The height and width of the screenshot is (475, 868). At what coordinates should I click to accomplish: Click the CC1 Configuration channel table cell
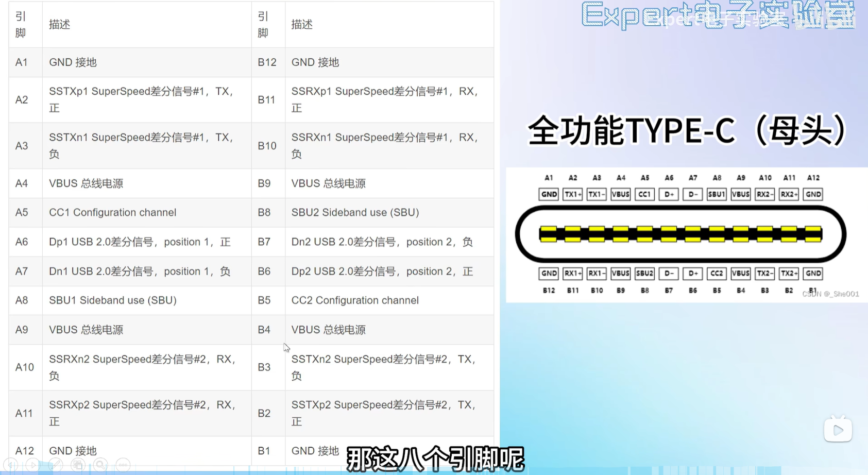[112, 212]
